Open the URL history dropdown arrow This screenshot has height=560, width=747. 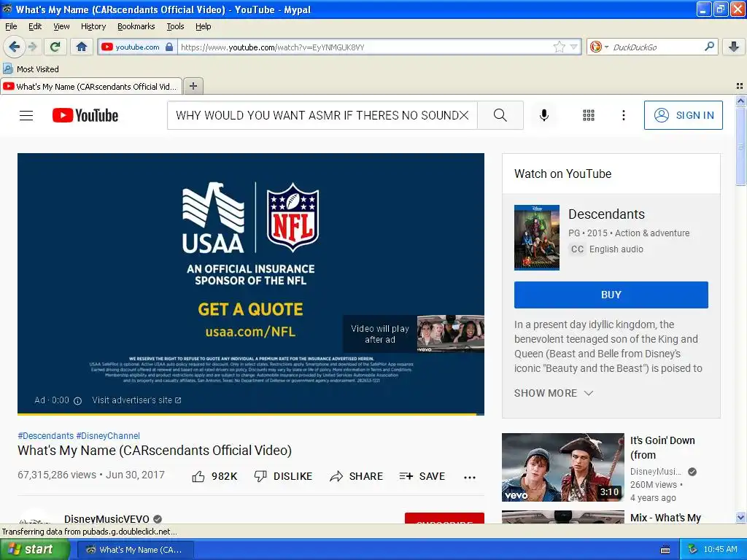point(574,47)
